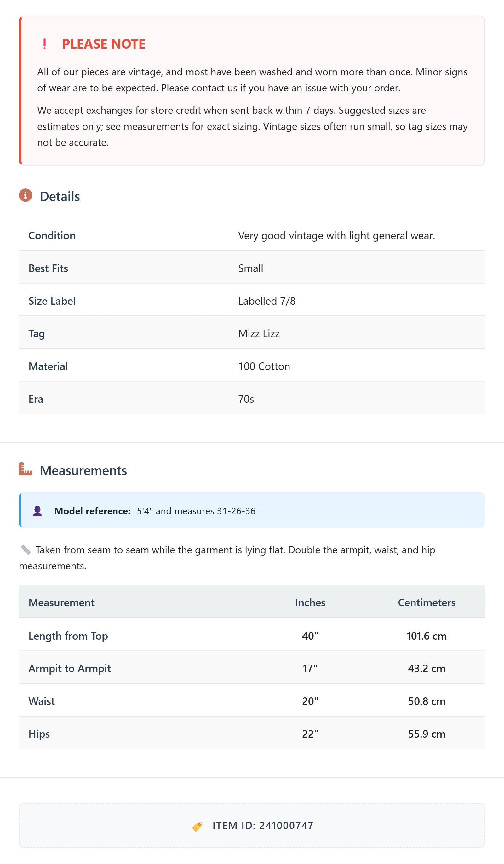Click the yellow price tag icon
The width and height of the screenshot is (504, 864).
point(198,826)
